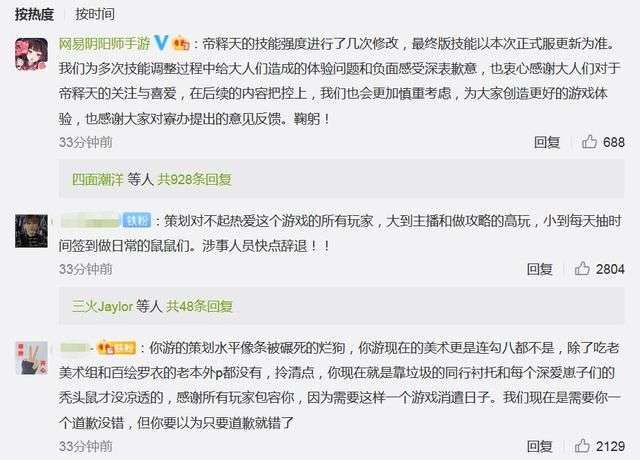Click 回复 on the comment with 2129 likes
Screen dimensions: 640x460
(540, 446)
